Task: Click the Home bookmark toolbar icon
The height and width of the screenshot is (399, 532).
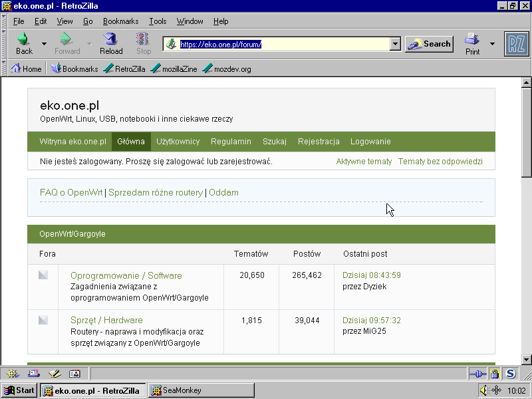Action: [26, 69]
